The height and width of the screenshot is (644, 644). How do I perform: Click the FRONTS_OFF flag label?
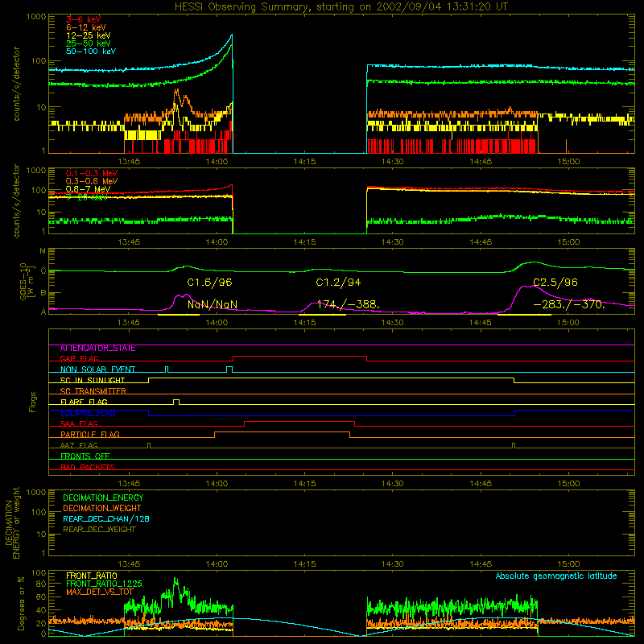pos(85,456)
